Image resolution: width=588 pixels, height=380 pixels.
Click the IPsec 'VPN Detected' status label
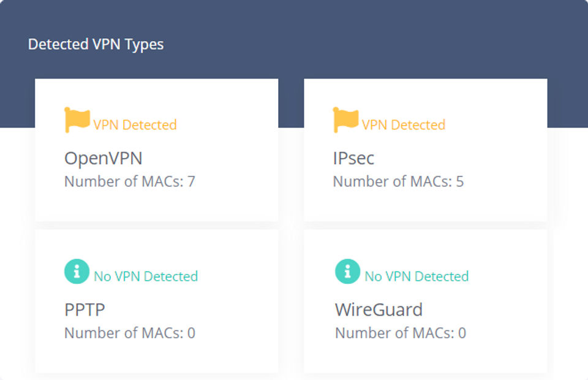403,125
